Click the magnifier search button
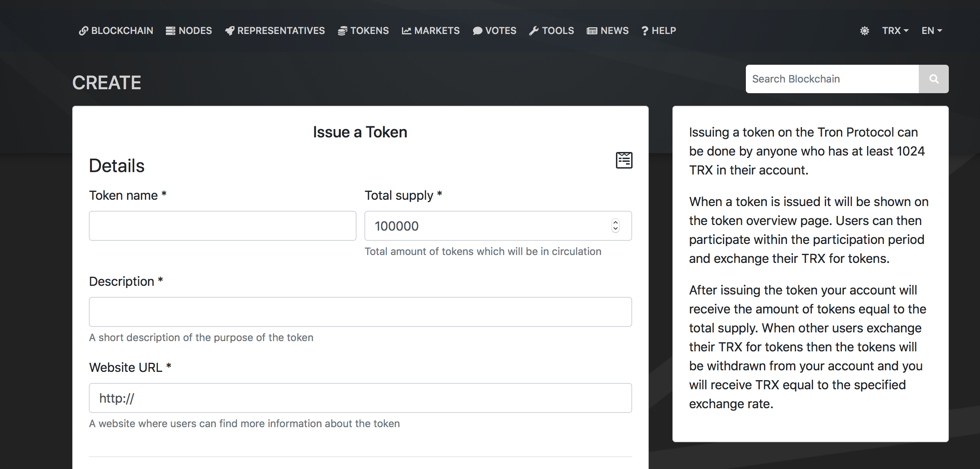 click(x=933, y=79)
